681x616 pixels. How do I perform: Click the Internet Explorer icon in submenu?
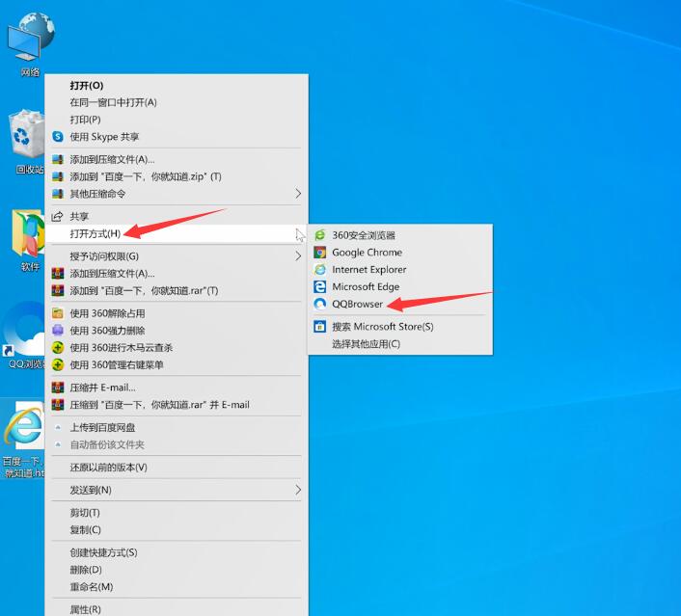[x=320, y=270]
